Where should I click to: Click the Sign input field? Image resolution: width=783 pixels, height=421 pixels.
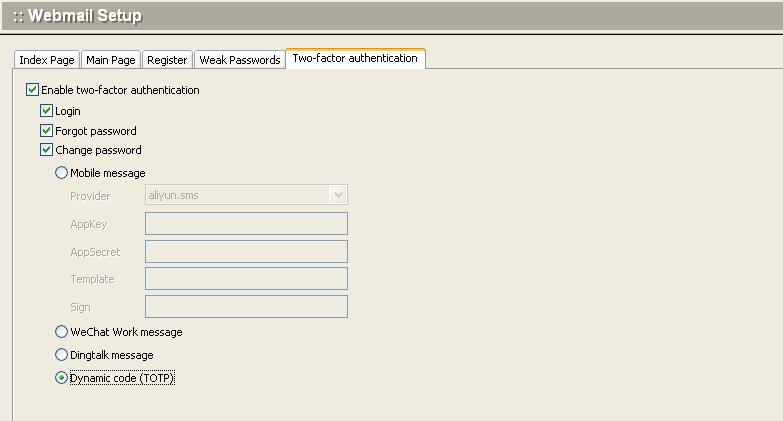point(246,307)
